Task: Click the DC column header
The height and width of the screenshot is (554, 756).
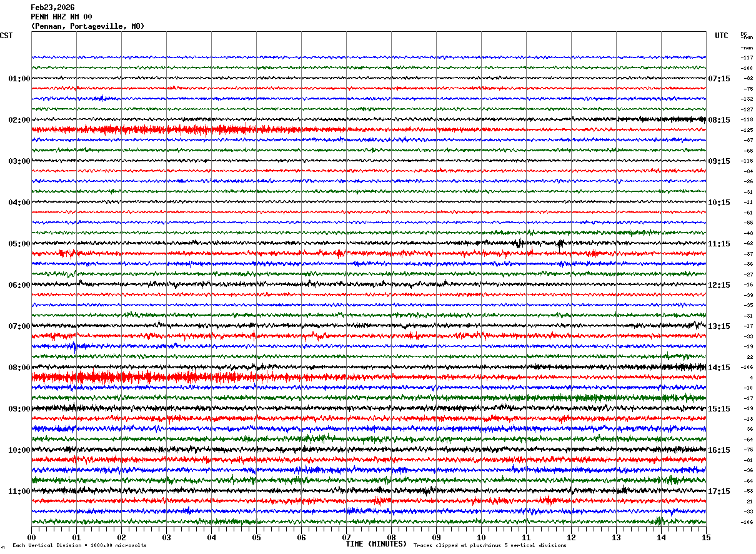Action: (x=744, y=34)
